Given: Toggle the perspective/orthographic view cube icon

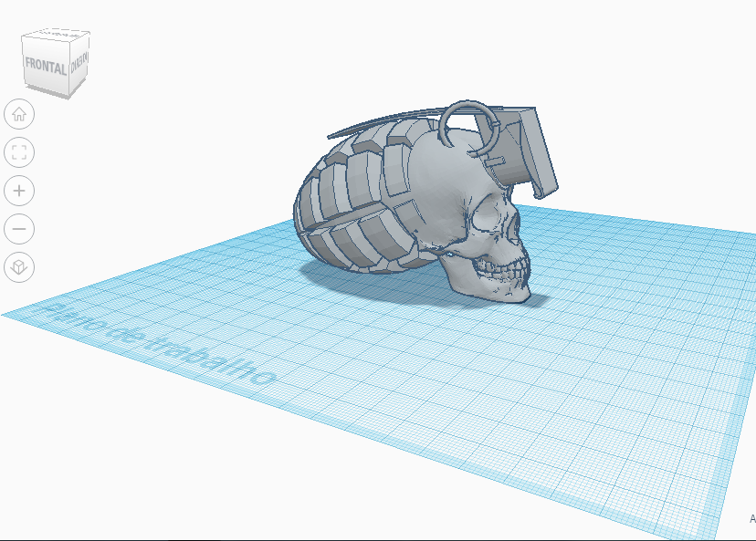Looking at the screenshot, I should click(19, 267).
